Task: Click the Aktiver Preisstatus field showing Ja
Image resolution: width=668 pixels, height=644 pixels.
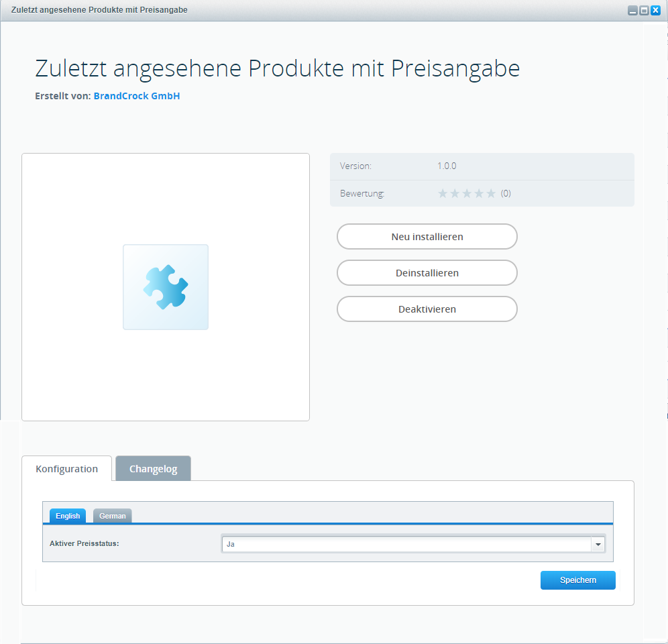Action: point(406,544)
